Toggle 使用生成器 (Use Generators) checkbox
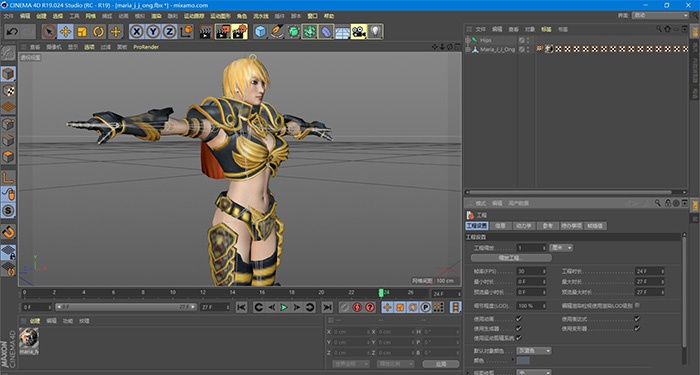The width and height of the screenshot is (700, 375). (519, 329)
